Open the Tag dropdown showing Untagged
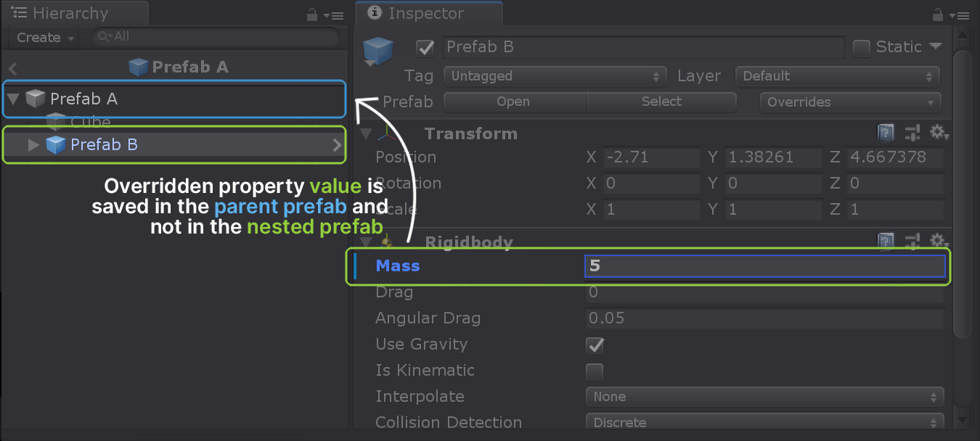The height and width of the screenshot is (441, 980). coord(555,76)
